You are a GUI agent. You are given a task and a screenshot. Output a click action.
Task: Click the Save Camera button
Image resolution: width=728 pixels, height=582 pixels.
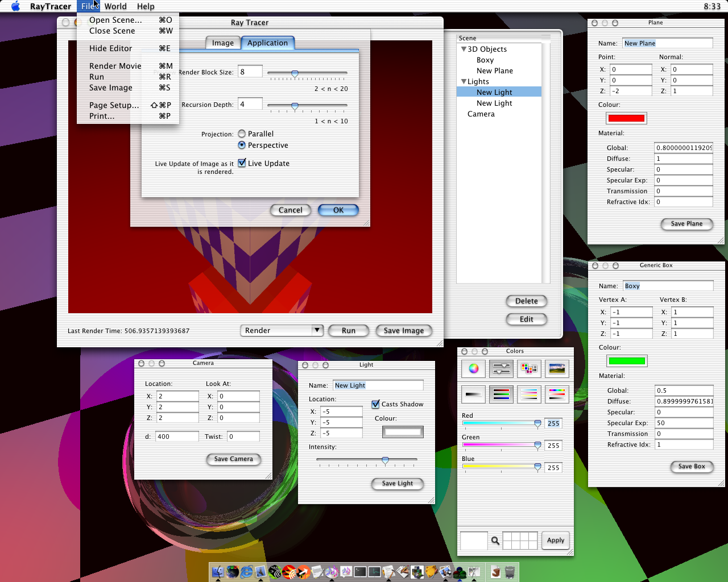tap(233, 459)
